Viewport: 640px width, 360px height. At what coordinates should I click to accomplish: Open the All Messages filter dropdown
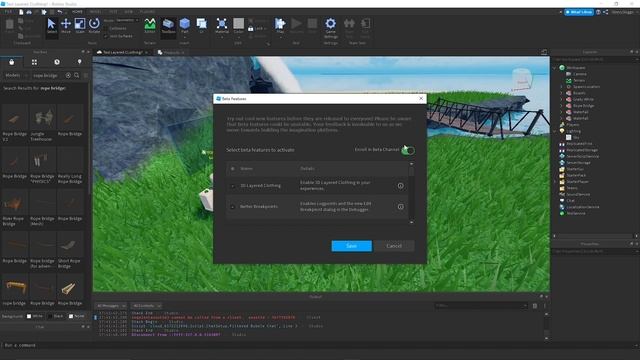point(111,306)
